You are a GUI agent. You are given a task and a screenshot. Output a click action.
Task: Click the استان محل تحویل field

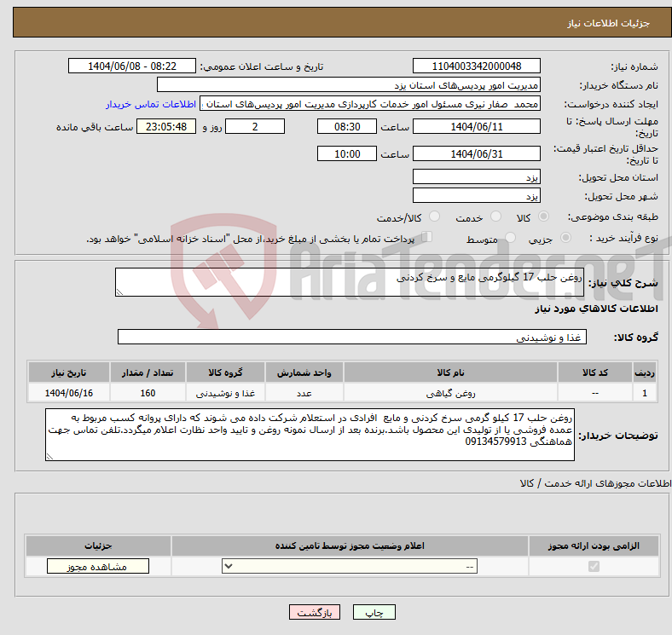(476, 176)
